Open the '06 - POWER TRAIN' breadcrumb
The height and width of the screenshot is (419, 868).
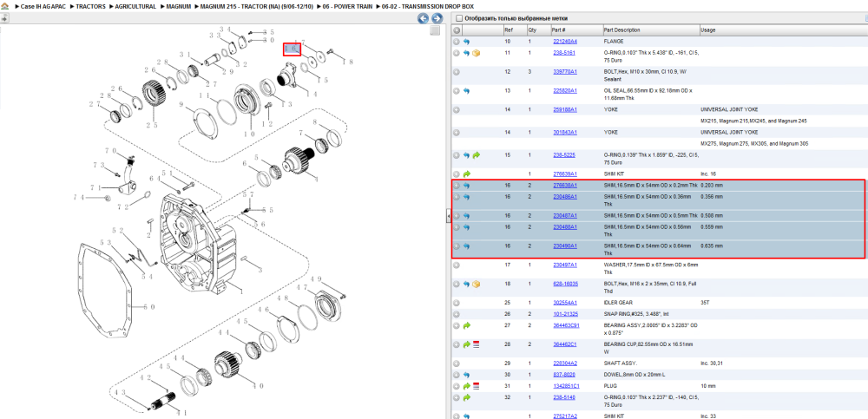pyautogui.click(x=347, y=7)
